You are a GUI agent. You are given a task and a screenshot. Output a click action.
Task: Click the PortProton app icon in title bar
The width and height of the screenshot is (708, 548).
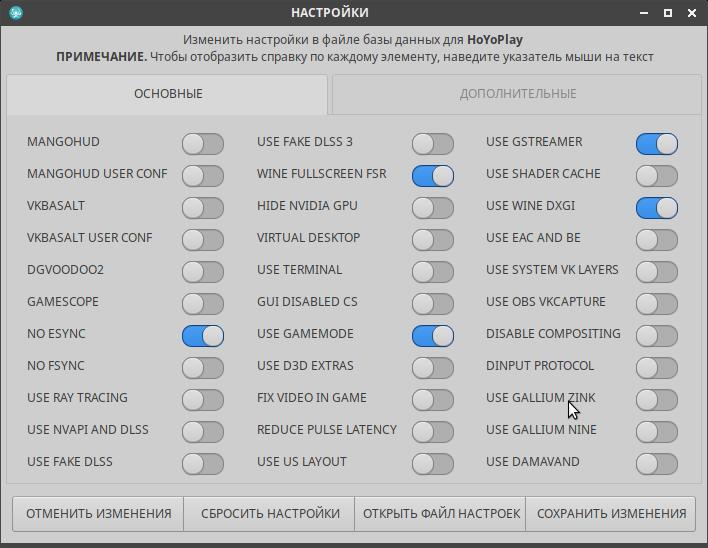[16, 13]
